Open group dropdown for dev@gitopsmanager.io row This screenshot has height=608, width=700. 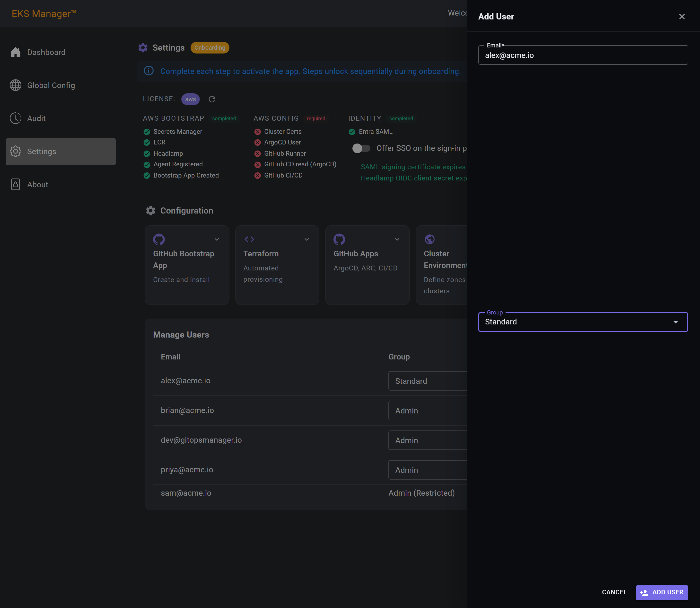(x=428, y=440)
